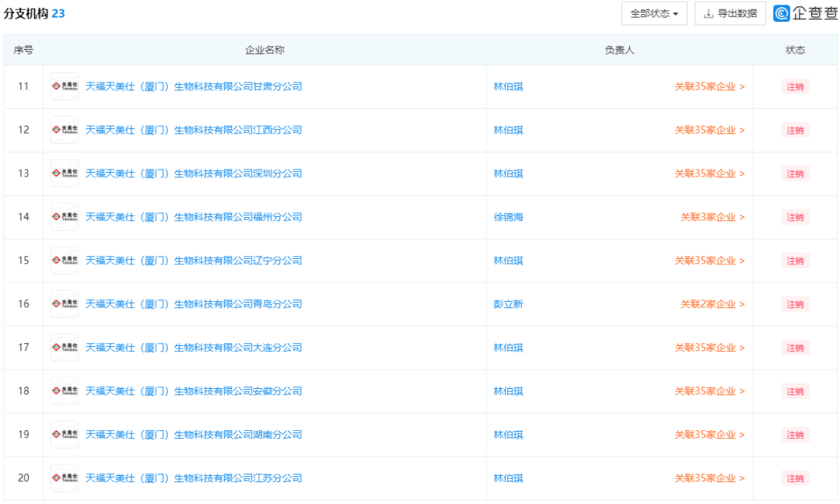Screen dimensions: 840x504
Task: Expand 关联35家企业 in 安徽分公司 row
Action: 709,391
